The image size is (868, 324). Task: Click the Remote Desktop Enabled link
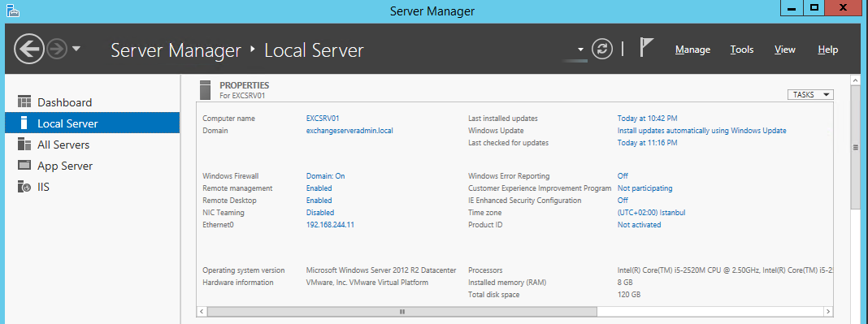pyautogui.click(x=319, y=200)
